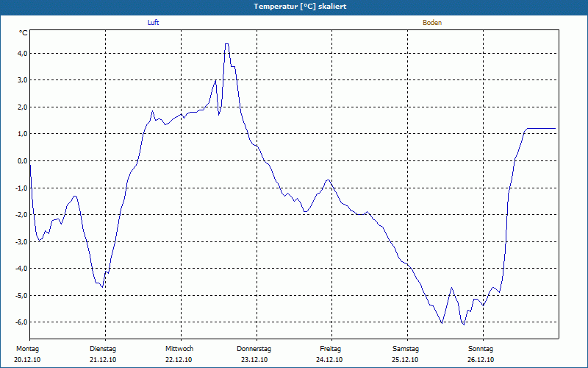Image resolution: width=588 pixels, height=368 pixels.
Task: Select the -5,0 y-axis label
Action: click(x=21, y=295)
